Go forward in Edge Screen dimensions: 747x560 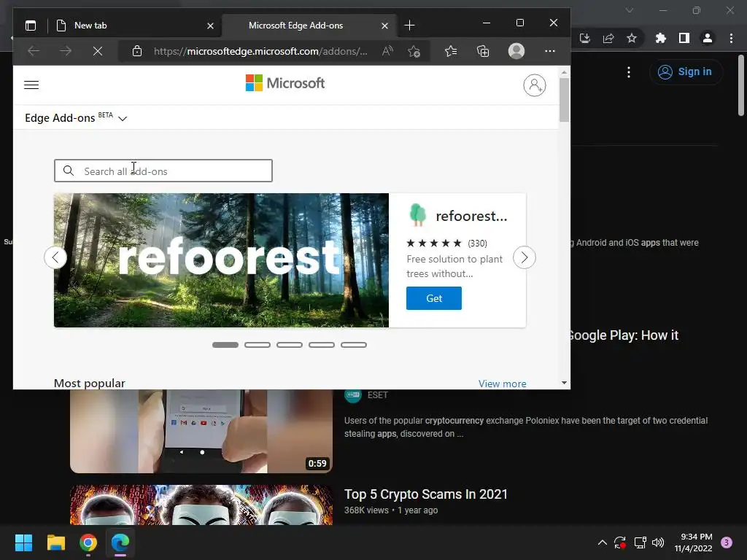click(66, 51)
